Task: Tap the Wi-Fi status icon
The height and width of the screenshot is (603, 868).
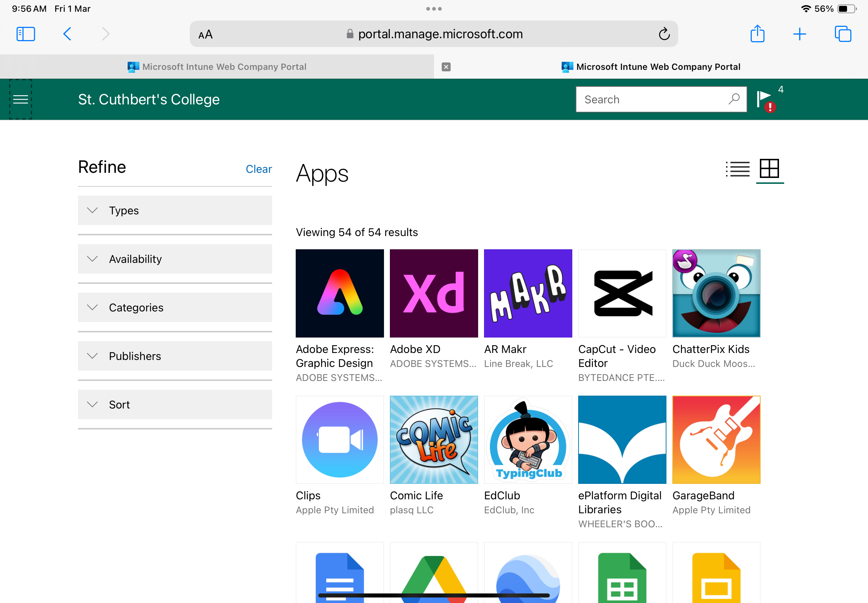Action: click(806, 9)
